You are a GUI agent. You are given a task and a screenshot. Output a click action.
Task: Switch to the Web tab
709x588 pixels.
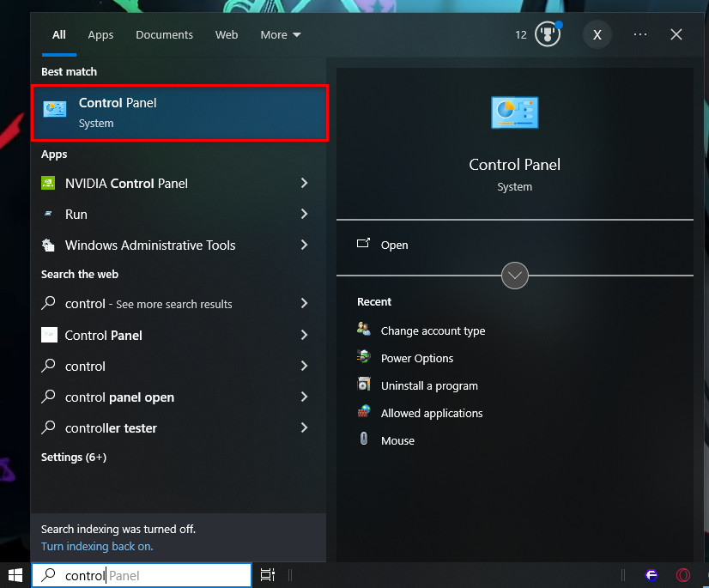pyautogui.click(x=226, y=35)
